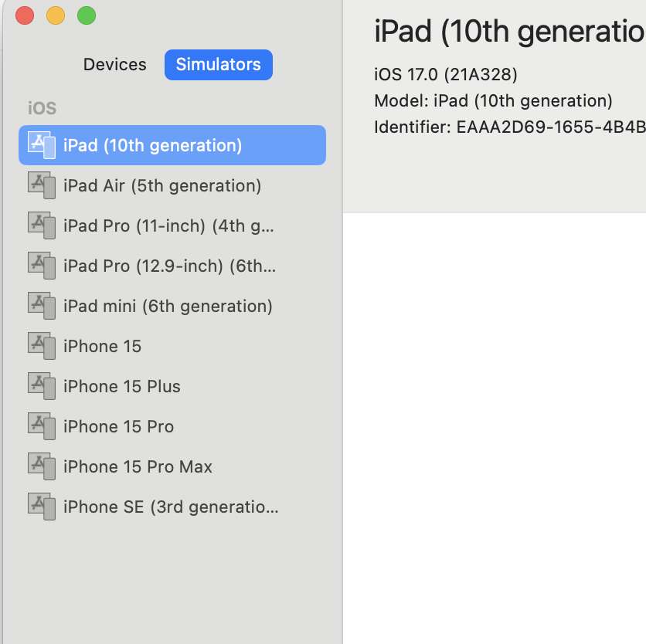The height and width of the screenshot is (644, 646).
Task: Click the iPhone 15 Pro Max simulator icon
Action: [x=42, y=466]
